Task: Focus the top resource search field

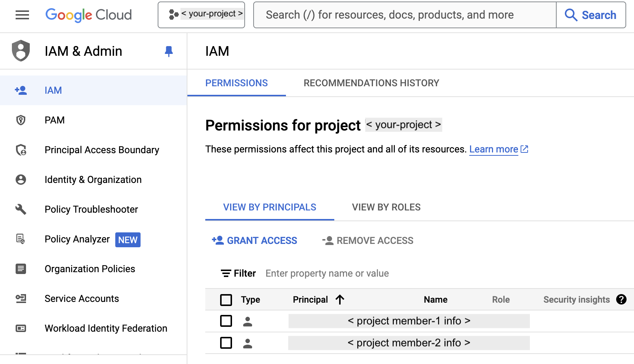Action: pyautogui.click(x=405, y=15)
